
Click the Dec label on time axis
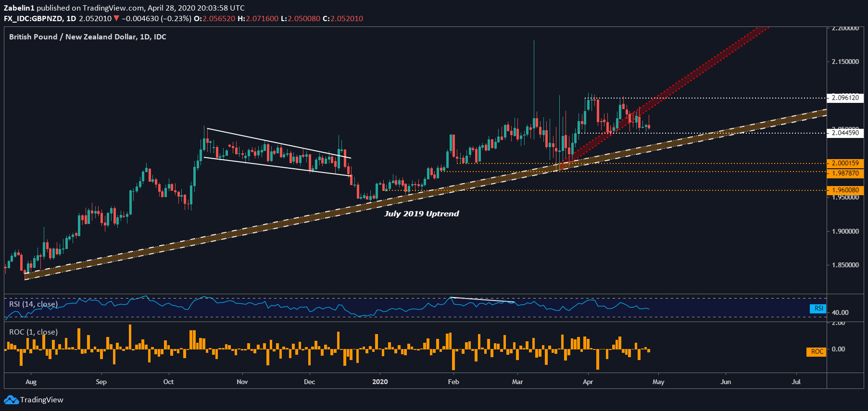[310, 382]
